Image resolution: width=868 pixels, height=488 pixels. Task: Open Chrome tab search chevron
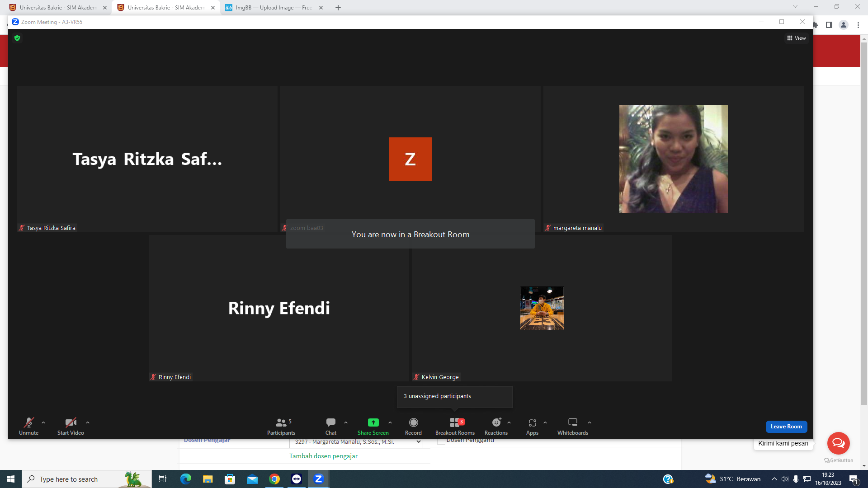[795, 7]
